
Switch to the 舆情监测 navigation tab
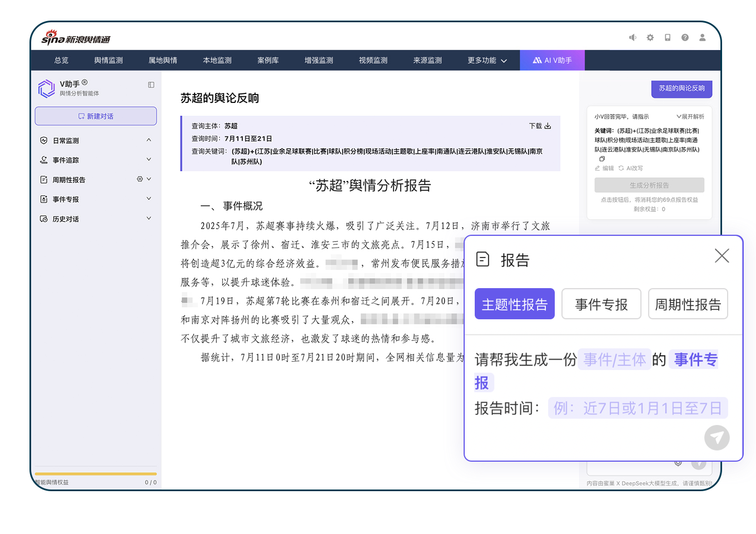pos(108,60)
